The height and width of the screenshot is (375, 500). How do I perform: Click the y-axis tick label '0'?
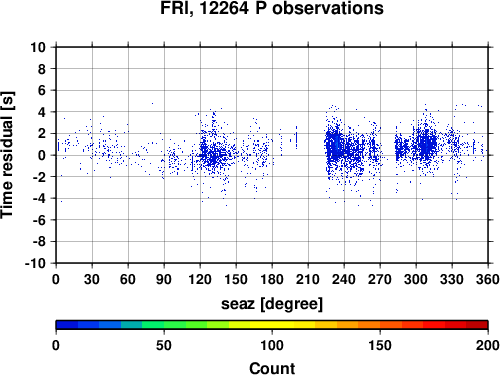tap(42, 155)
